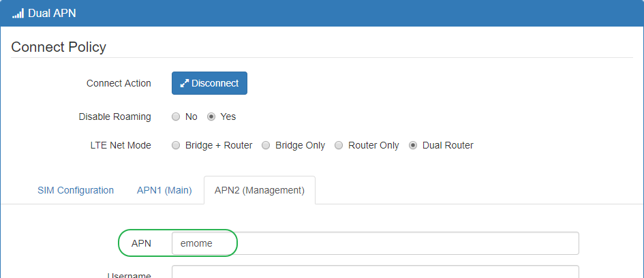Choose Bridge Only LTE net mode
Image resolution: width=644 pixels, height=278 pixels.
point(266,145)
